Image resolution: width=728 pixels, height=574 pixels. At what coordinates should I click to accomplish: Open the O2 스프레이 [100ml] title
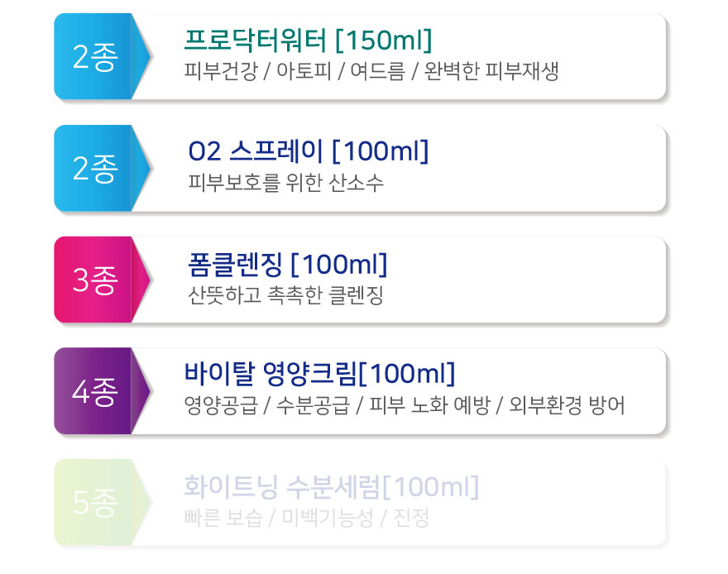point(308,151)
